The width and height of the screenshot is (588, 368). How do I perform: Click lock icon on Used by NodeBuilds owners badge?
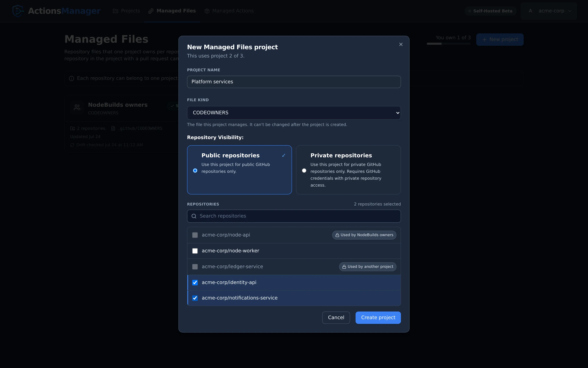pos(337,235)
